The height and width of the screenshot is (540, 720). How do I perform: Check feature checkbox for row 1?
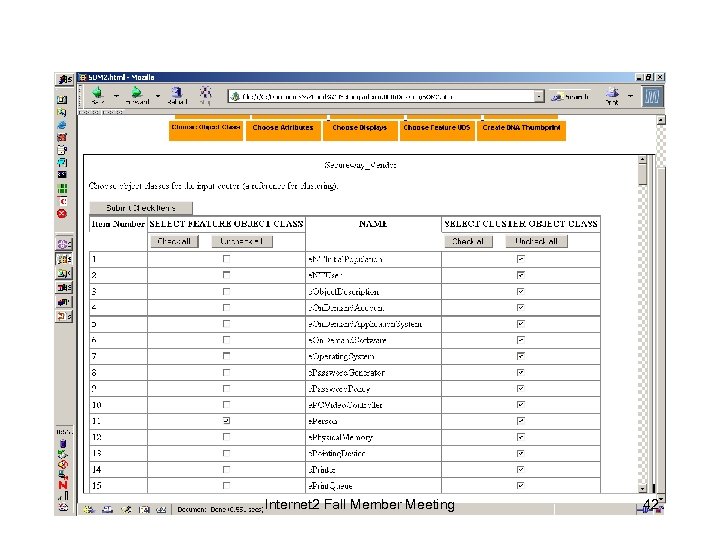[226, 259]
